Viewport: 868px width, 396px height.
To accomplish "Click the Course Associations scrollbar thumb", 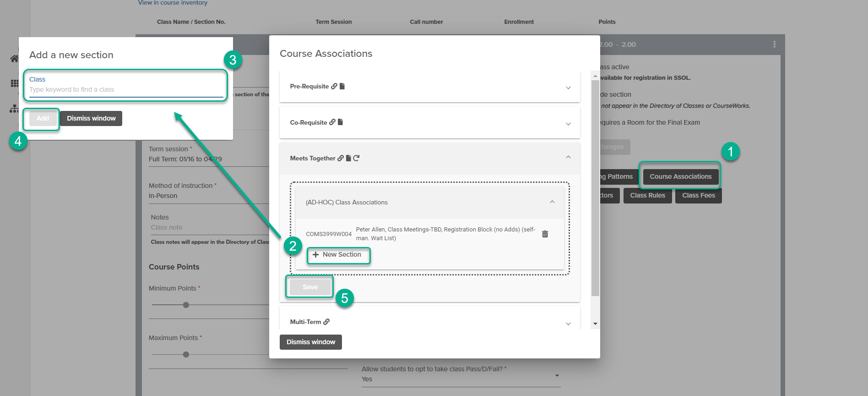I will (x=595, y=188).
